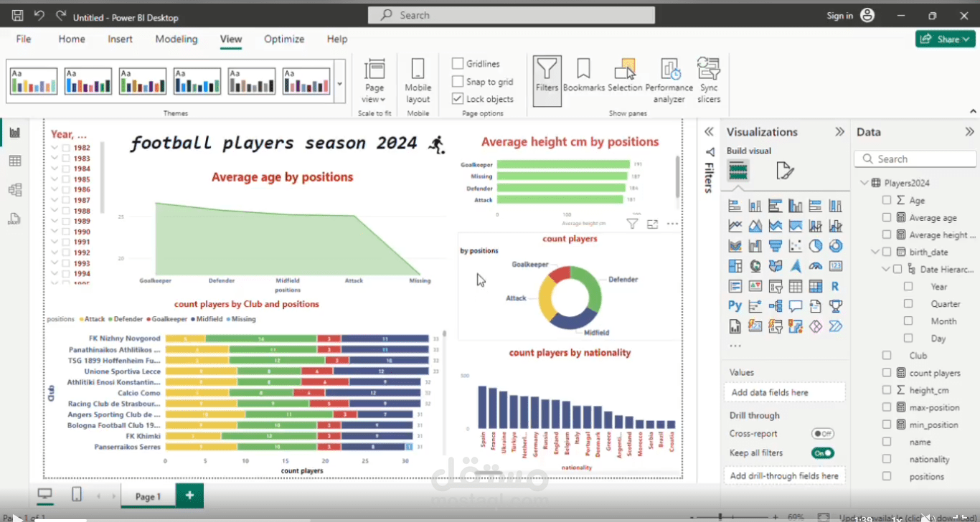Viewport: 980px width, 522px height.
Task: Open Page view dropdown
Action: [x=374, y=81]
